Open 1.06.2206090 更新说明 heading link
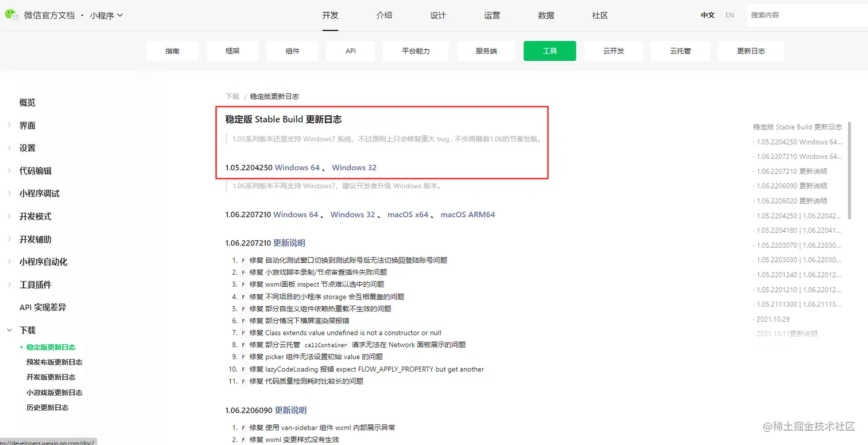The width and height of the screenshot is (868, 445). 290,411
